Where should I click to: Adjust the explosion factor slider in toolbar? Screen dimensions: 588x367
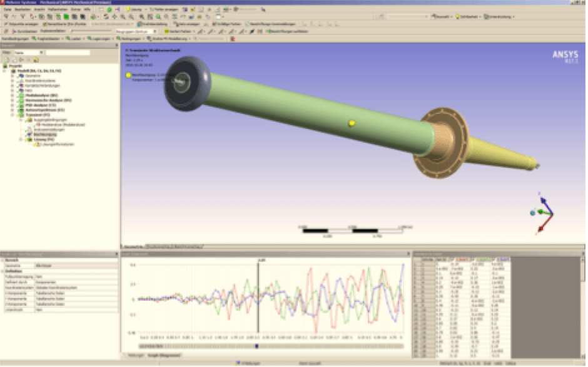tap(91, 31)
